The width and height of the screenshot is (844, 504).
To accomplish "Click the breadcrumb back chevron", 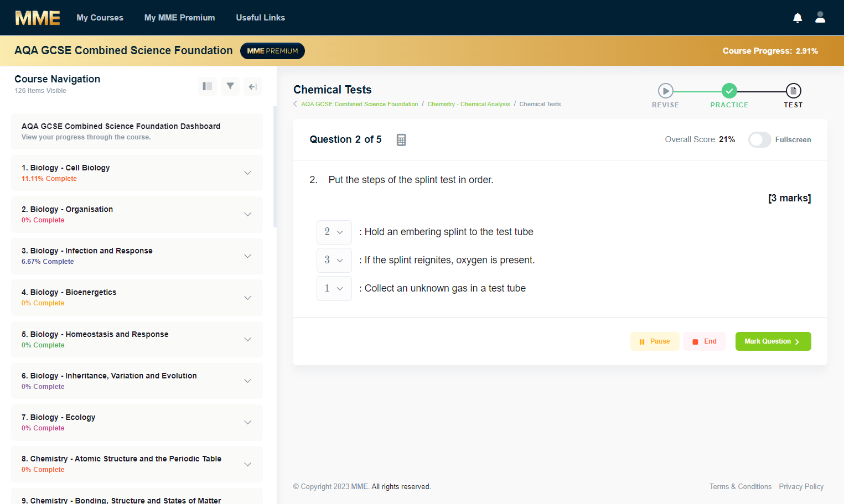I will 295,104.
